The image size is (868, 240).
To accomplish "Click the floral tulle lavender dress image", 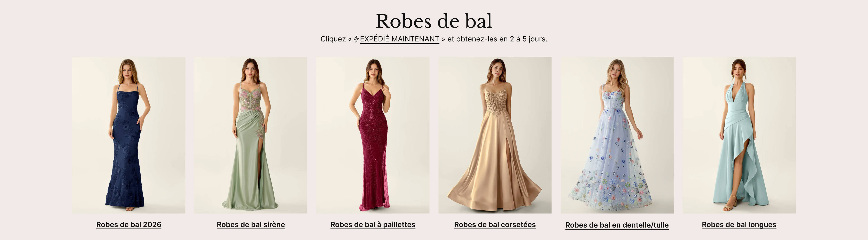I will (617, 135).
